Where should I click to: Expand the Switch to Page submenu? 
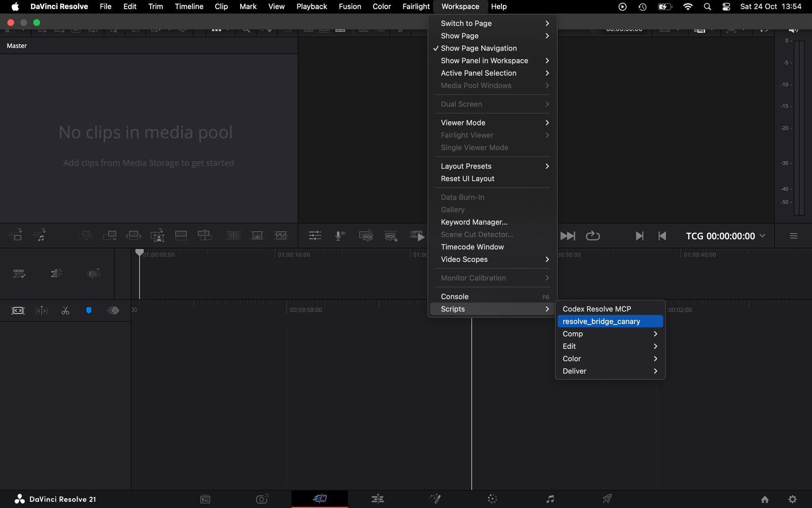click(x=492, y=23)
